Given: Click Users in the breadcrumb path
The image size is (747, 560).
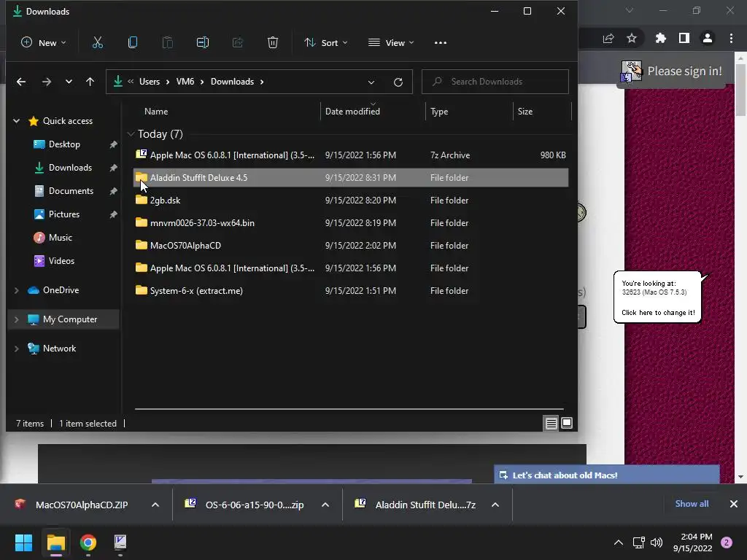Looking at the screenshot, I should [x=150, y=82].
